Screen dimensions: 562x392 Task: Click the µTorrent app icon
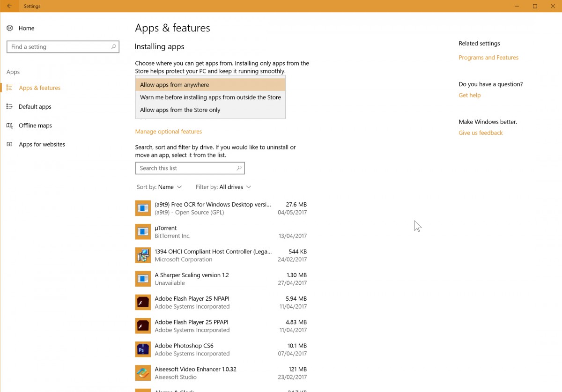tap(143, 232)
